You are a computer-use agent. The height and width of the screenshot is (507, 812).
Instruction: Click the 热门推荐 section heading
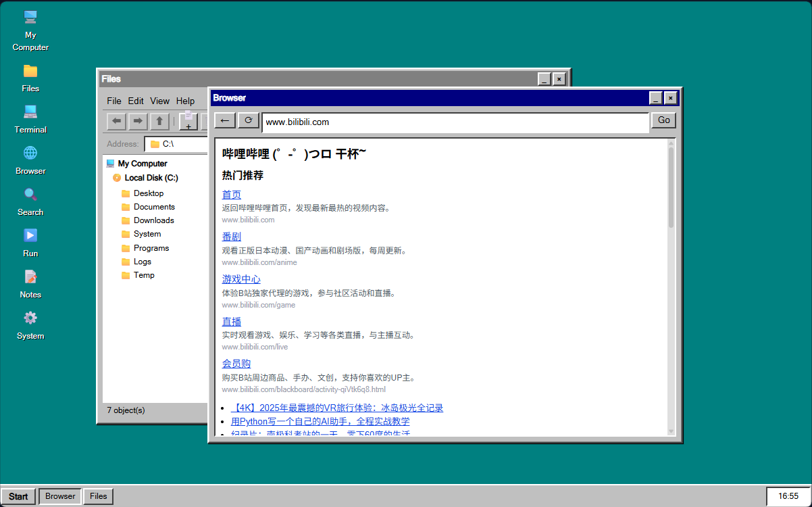point(243,176)
